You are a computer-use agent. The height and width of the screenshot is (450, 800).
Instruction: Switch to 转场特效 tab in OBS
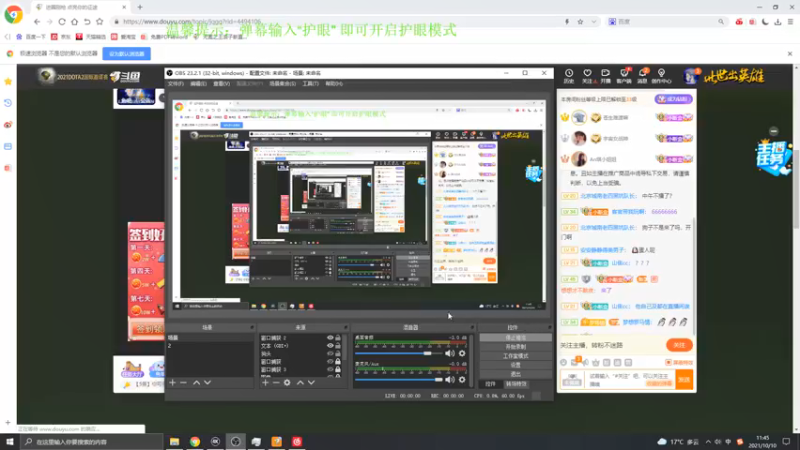pyautogui.click(x=516, y=384)
